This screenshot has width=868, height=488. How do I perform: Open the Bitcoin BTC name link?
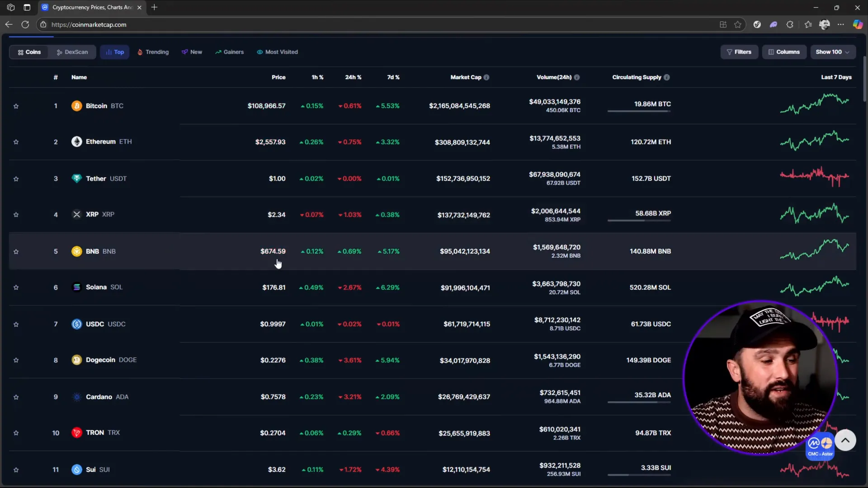(x=104, y=106)
